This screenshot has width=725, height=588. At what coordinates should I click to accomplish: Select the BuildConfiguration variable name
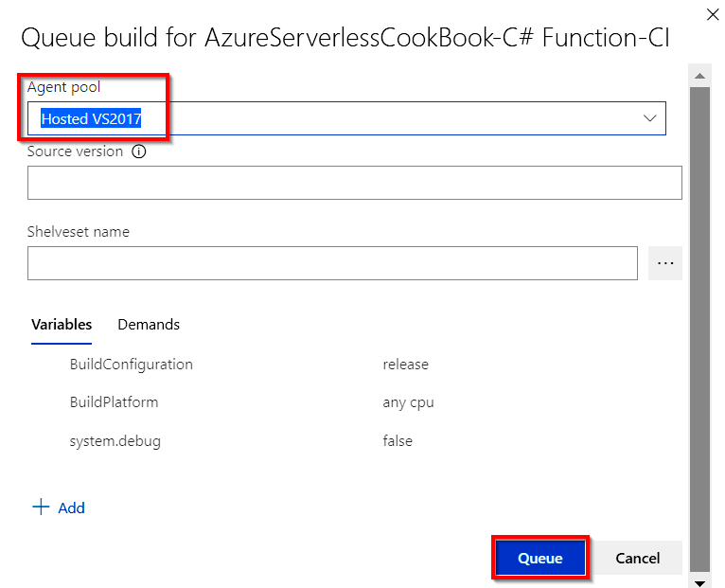coord(131,365)
